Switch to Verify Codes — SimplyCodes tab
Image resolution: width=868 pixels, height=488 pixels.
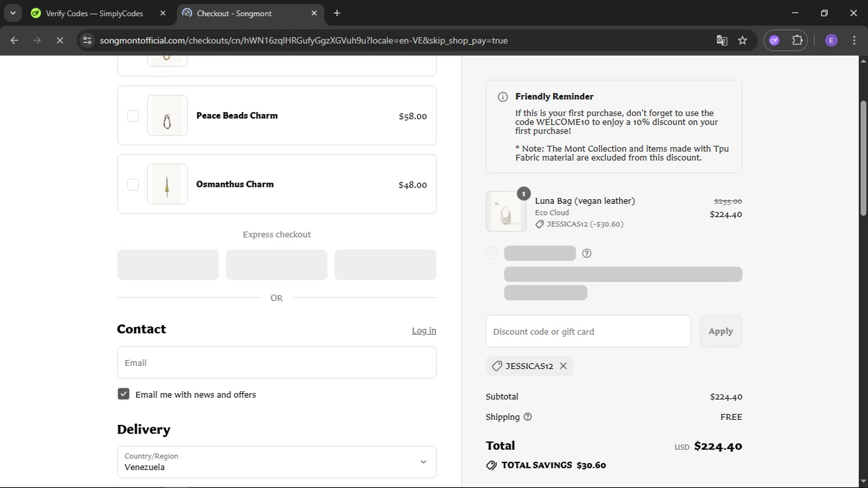pyautogui.click(x=94, y=13)
